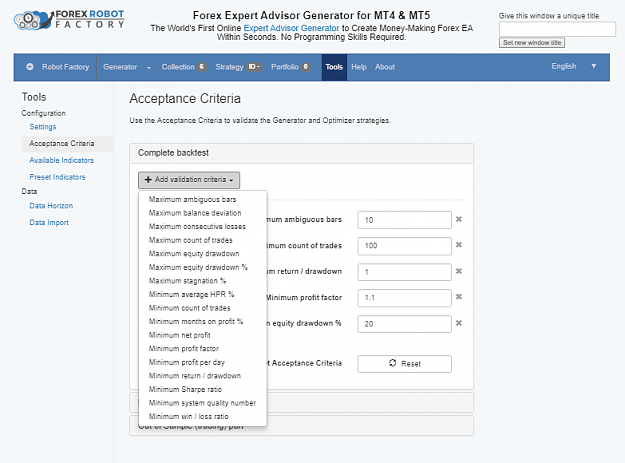Open the Strategy ID dropdown badge
This screenshot has height=463, width=625.
pos(254,67)
